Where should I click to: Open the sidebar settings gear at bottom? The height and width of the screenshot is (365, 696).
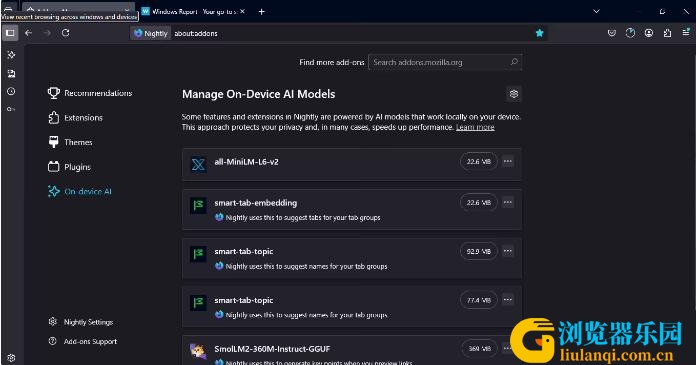tap(11, 358)
